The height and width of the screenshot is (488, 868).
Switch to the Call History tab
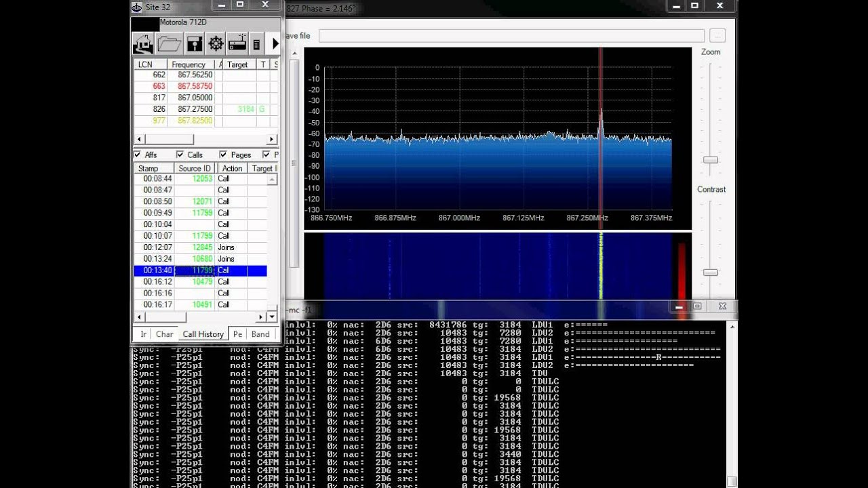203,333
